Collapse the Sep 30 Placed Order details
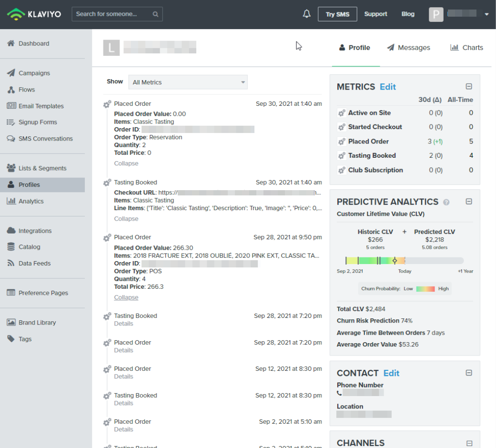The width and height of the screenshot is (496, 448). tap(126, 163)
